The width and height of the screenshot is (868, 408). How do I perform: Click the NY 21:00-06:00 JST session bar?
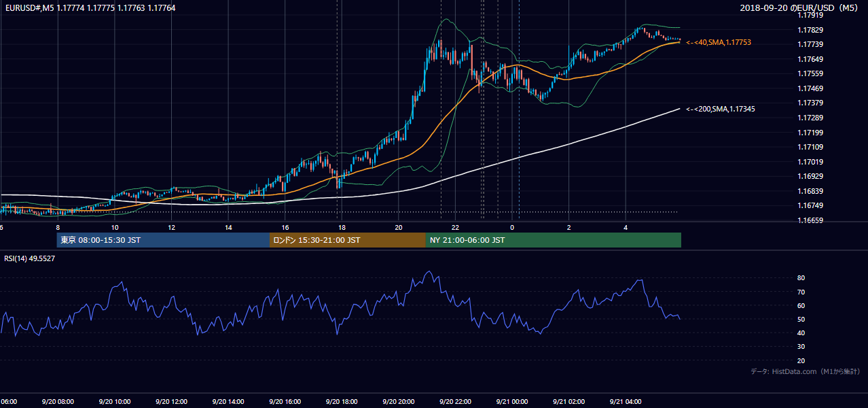pos(554,240)
